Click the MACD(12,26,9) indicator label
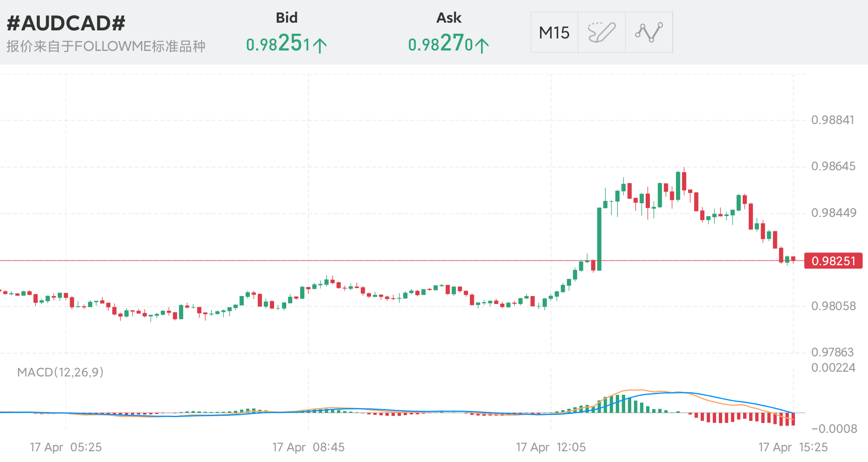Image resolution: width=868 pixels, height=462 pixels. (60, 372)
